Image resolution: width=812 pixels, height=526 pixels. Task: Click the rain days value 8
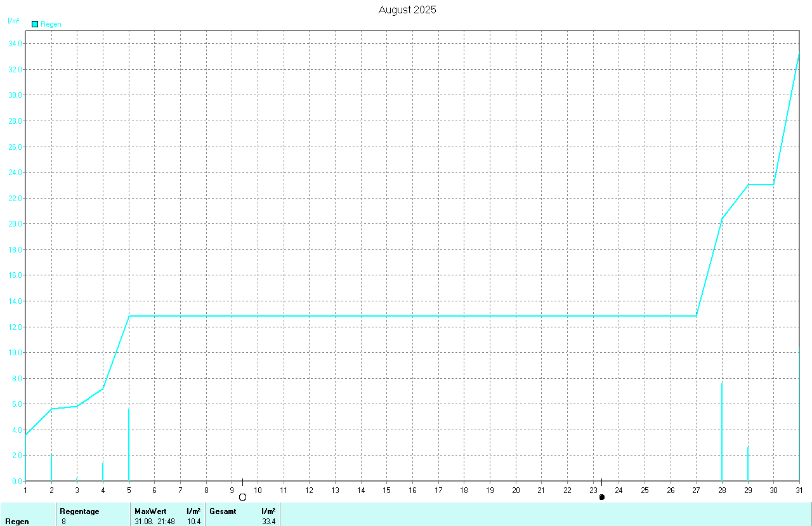pyautogui.click(x=63, y=522)
